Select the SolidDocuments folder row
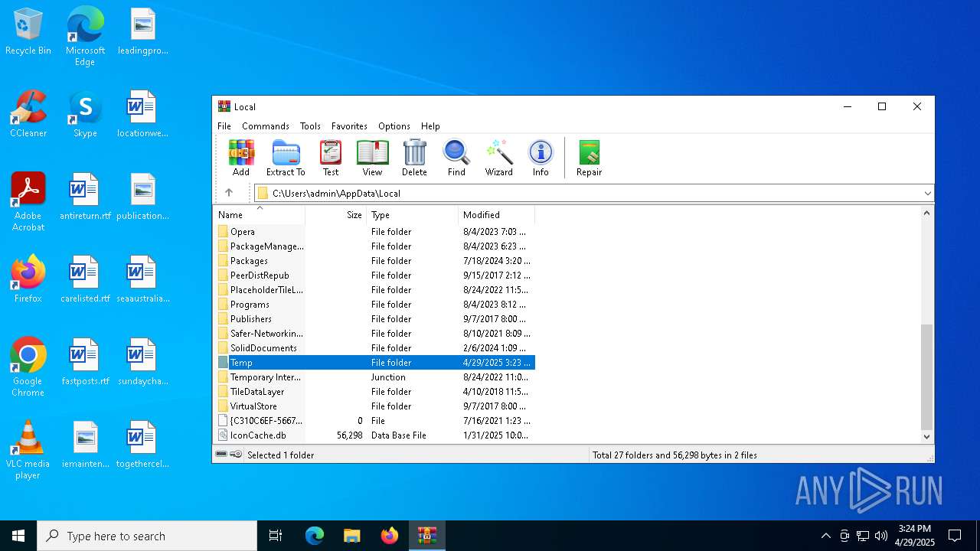980x551 pixels. (x=374, y=348)
